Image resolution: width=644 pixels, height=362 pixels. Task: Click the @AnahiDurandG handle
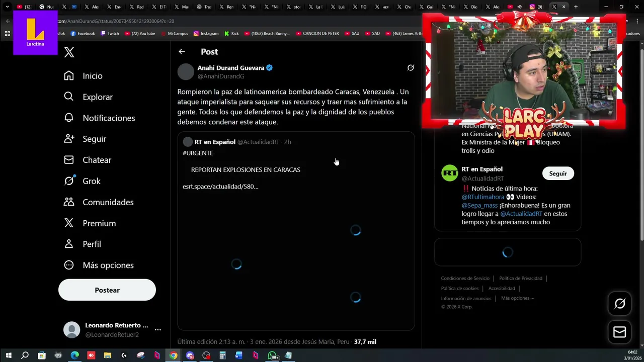coord(221,76)
